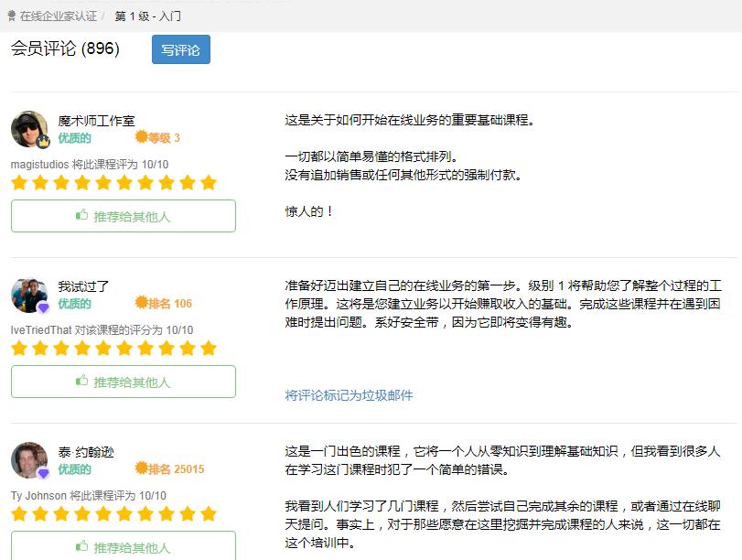Screen dimensions: 742x560
Task: Click first star of magistudios rating
Action: 19,182
